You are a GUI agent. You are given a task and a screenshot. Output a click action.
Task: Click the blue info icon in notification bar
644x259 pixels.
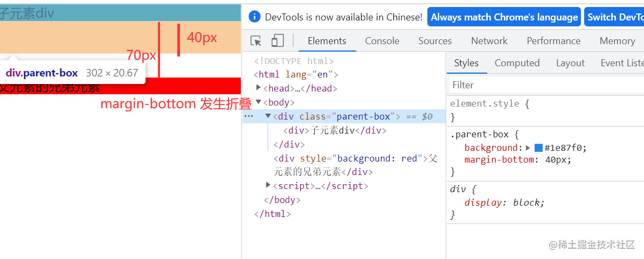point(254,17)
